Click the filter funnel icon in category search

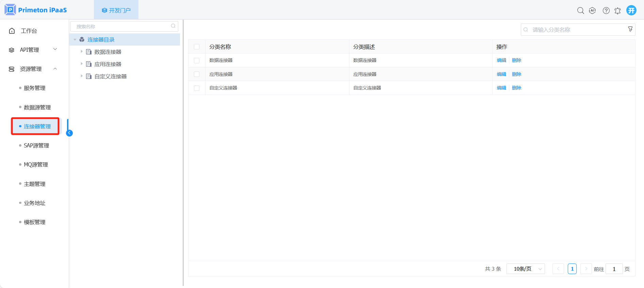[630, 29]
